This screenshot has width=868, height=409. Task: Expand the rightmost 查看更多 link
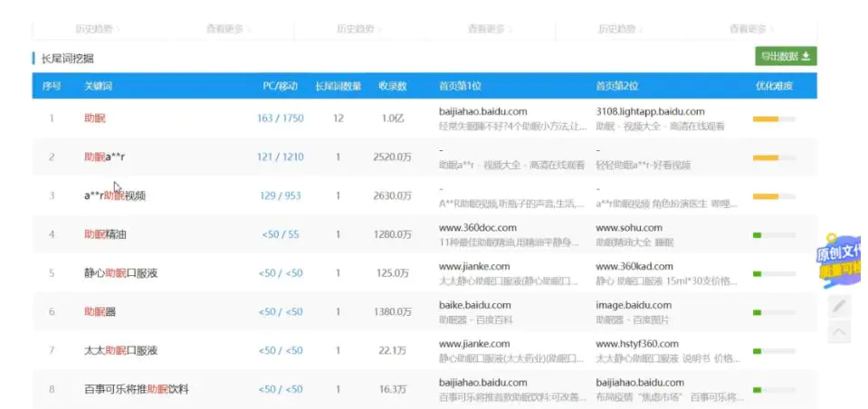[748, 29]
